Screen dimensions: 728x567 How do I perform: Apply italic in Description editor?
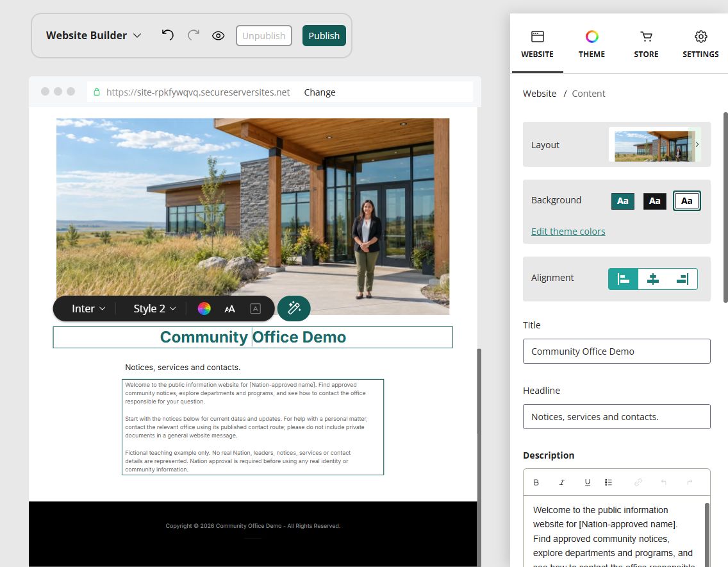562,482
